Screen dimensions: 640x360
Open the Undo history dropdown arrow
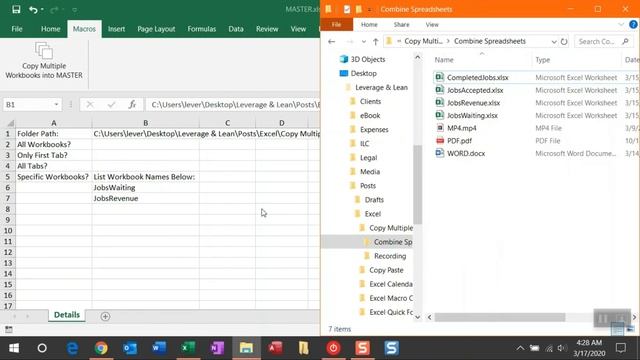click(x=42, y=9)
